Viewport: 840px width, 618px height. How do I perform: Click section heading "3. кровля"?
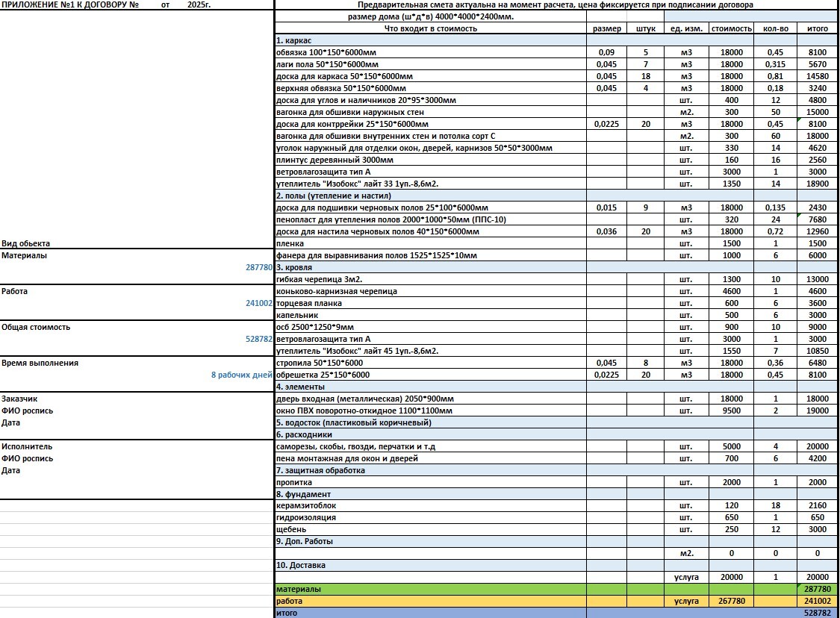(x=431, y=267)
